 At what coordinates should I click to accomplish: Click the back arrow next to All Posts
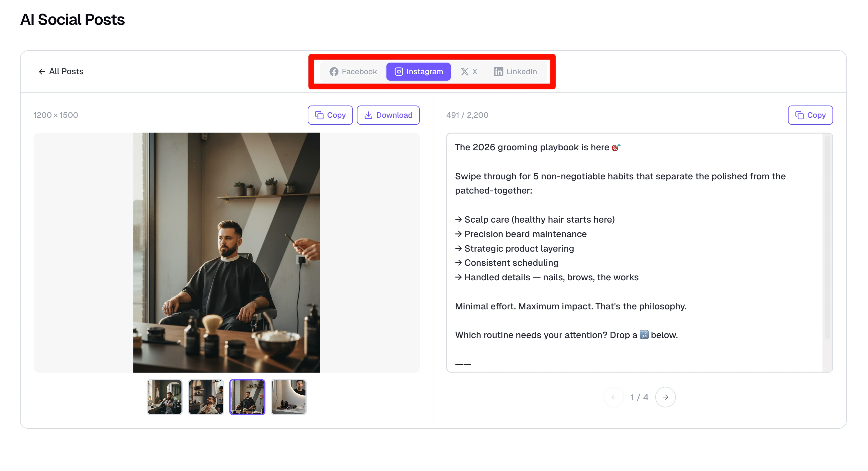[41, 71]
